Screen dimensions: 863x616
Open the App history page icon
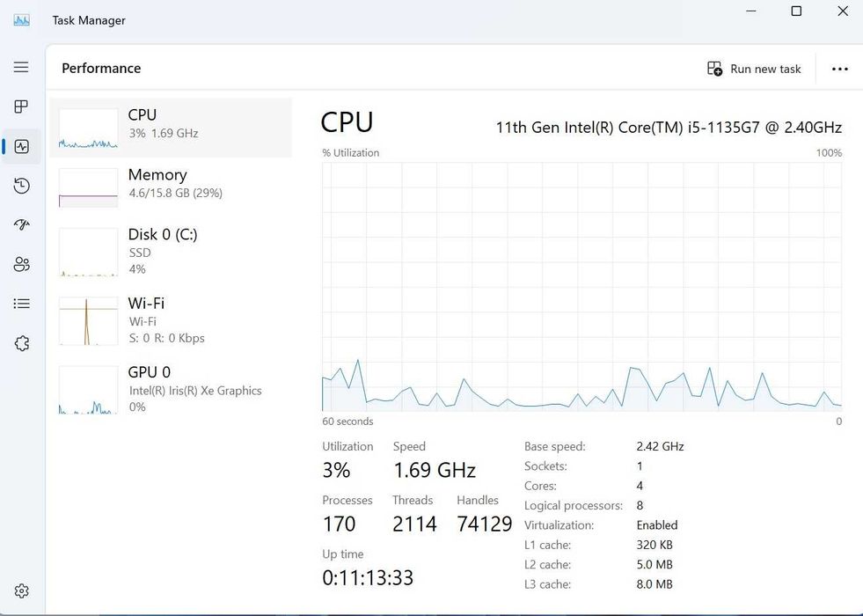[x=21, y=186]
